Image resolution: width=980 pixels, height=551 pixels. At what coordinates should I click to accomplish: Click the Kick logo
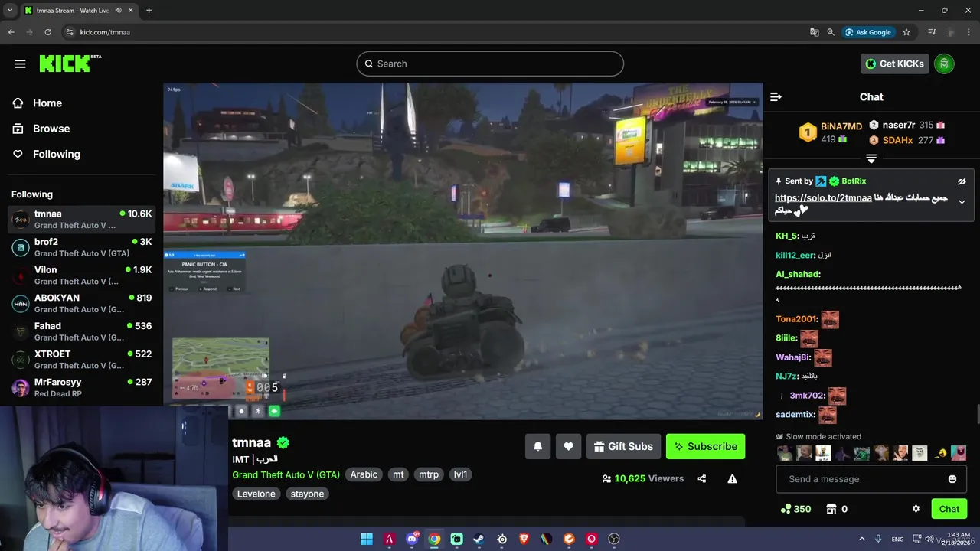pyautogui.click(x=70, y=64)
